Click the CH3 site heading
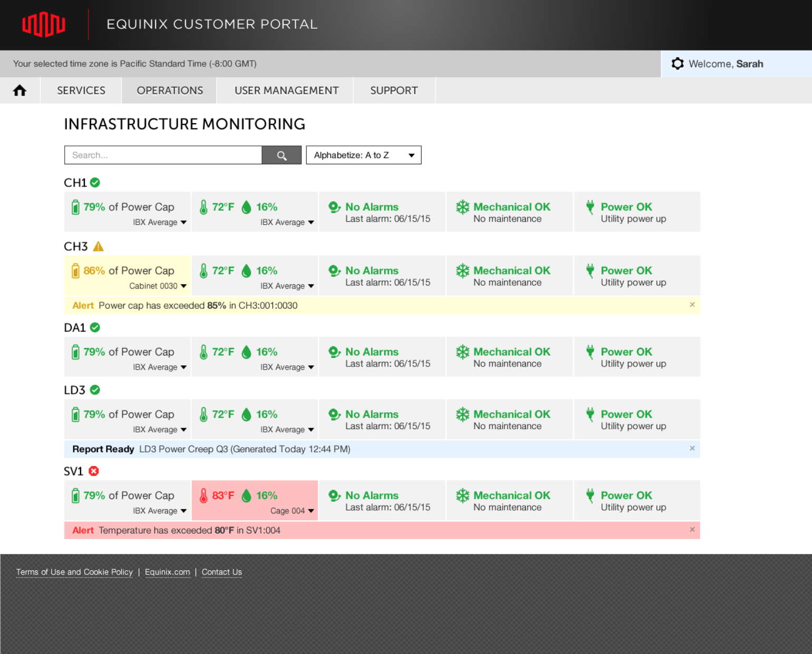This screenshot has width=812, height=654. tap(76, 246)
